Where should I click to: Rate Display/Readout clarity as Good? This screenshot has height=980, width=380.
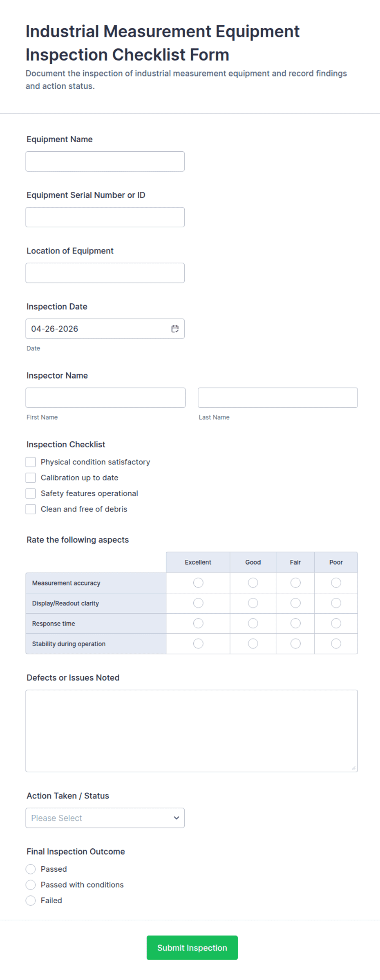[x=253, y=603]
